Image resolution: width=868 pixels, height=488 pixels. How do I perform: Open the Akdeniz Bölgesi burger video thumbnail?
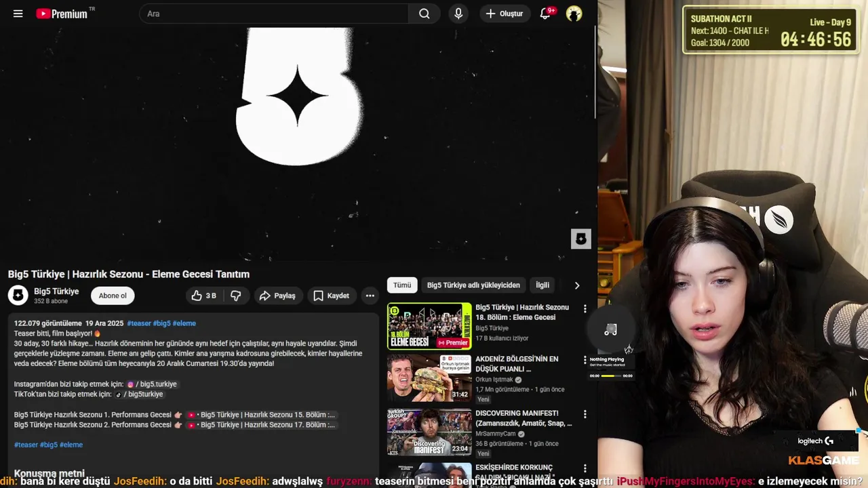[x=429, y=378]
